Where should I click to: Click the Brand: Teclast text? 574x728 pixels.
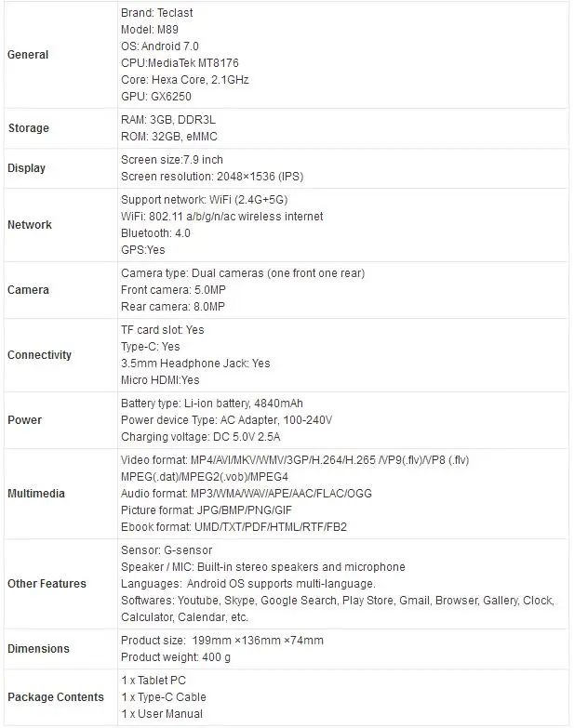[x=157, y=13]
